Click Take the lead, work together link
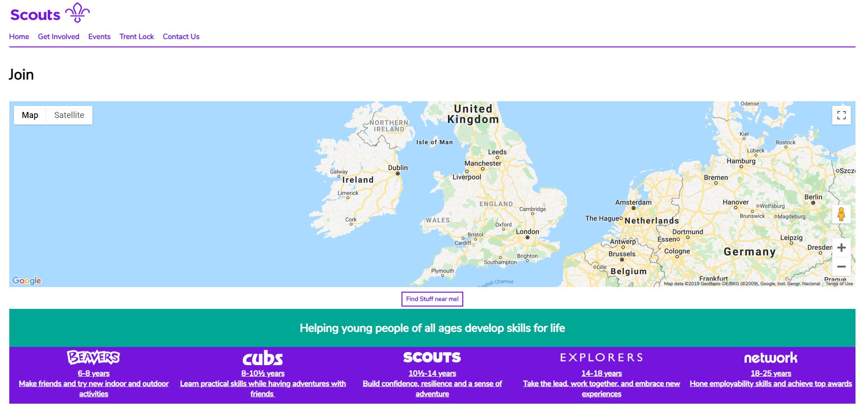This screenshot has height=412, width=868. 602,389
